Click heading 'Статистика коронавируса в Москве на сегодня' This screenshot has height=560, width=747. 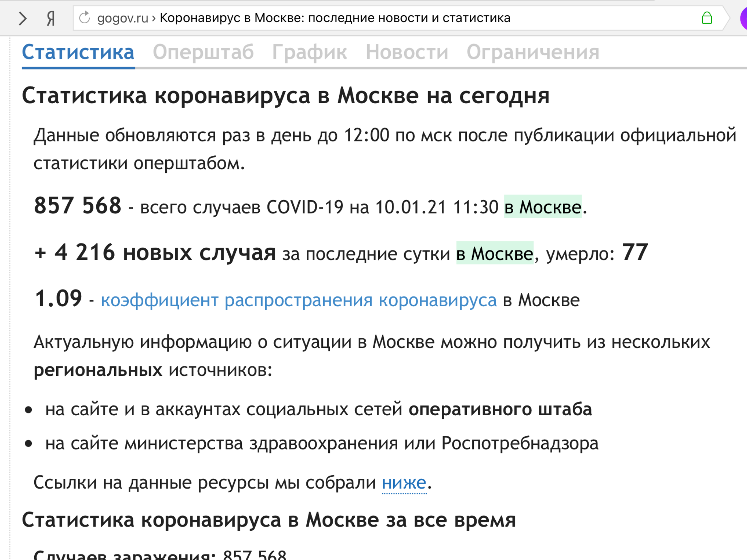tap(286, 96)
